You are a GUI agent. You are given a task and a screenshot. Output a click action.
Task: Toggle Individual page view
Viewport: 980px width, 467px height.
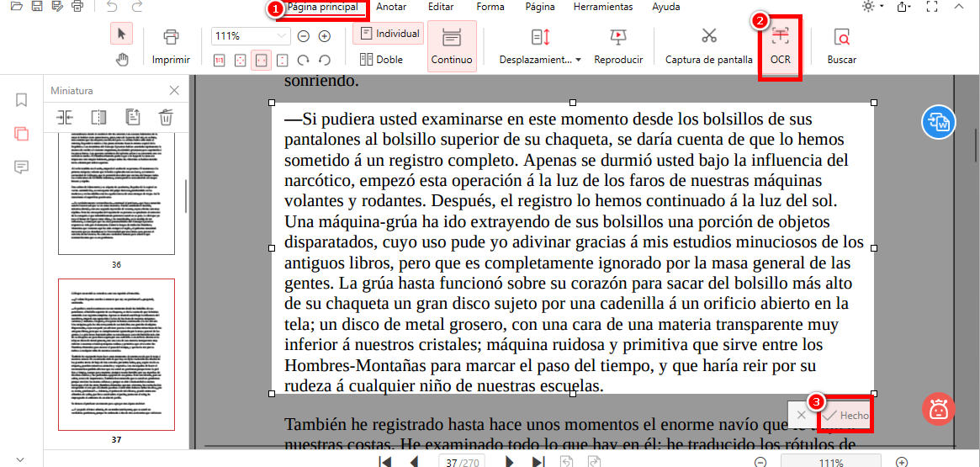pos(388,34)
